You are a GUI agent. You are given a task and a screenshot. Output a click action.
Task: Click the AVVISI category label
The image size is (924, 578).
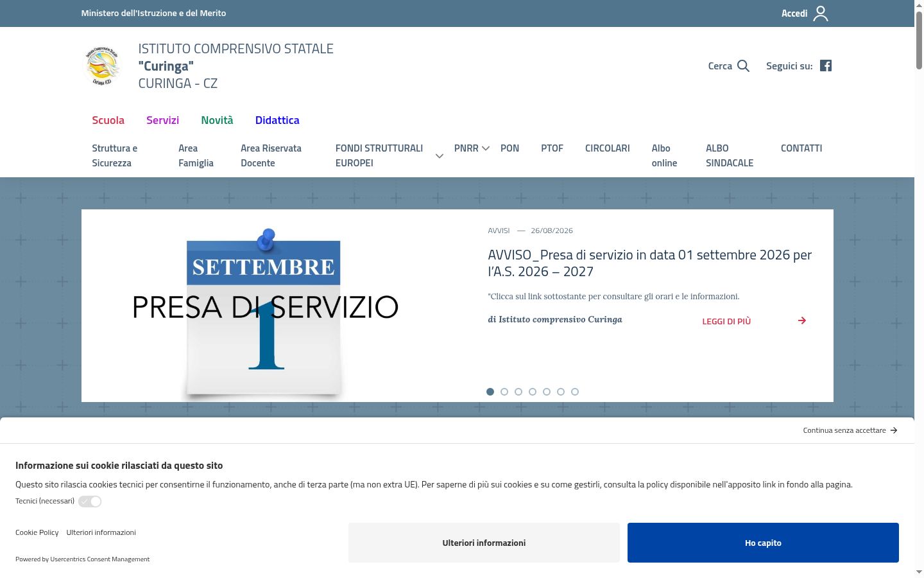(x=499, y=231)
